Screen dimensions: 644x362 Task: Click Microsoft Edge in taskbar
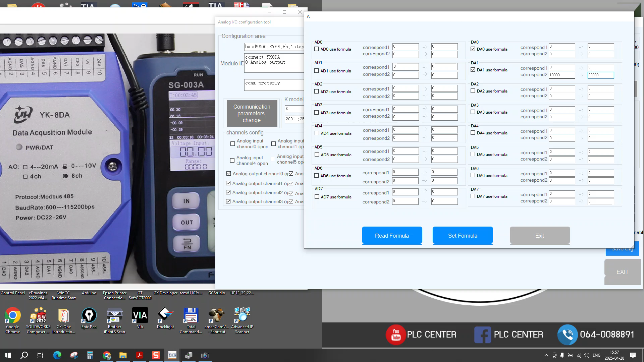click(57, 355)
